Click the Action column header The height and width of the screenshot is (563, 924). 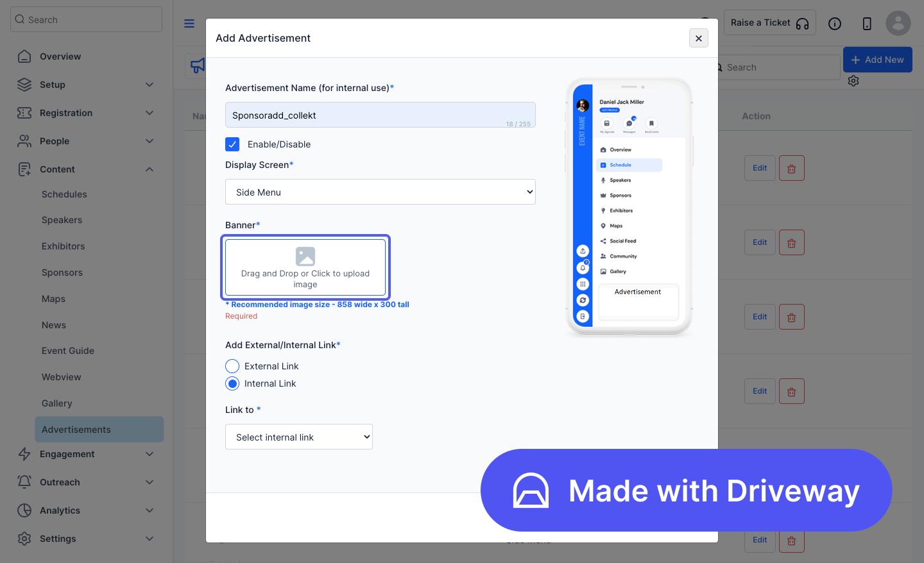tap(756, 116)
